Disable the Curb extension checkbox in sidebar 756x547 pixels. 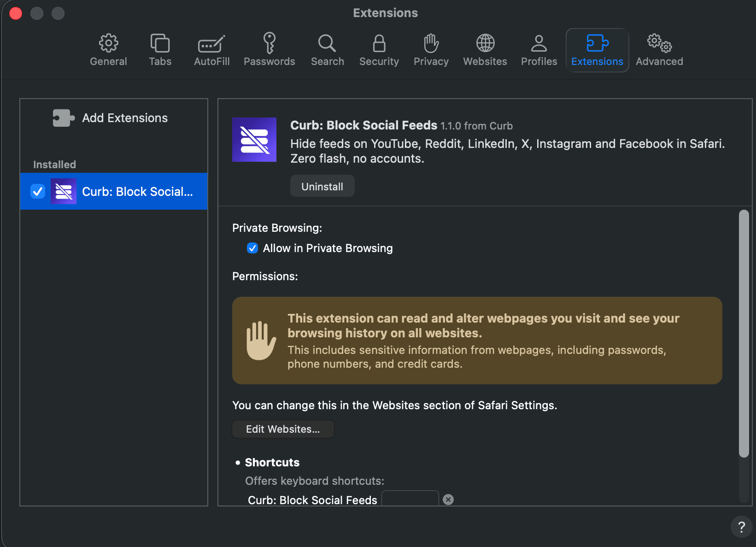coord(38,191)
